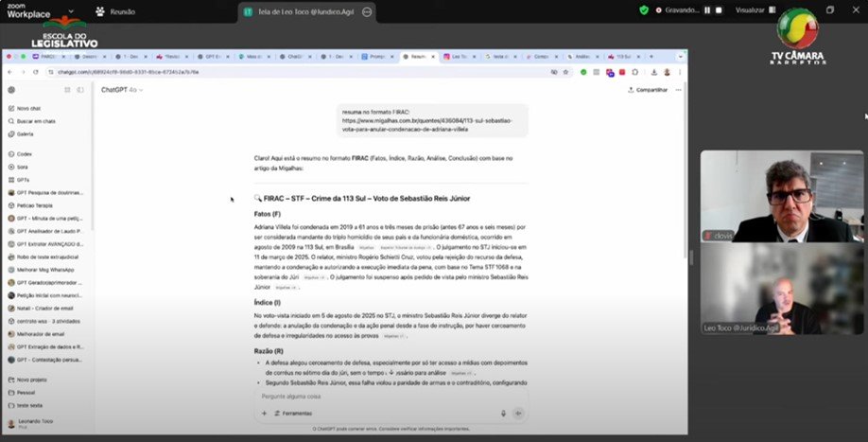868x442 pixels.
Task: Open the GPTs sidebar menu item
Action: point(24,179)
